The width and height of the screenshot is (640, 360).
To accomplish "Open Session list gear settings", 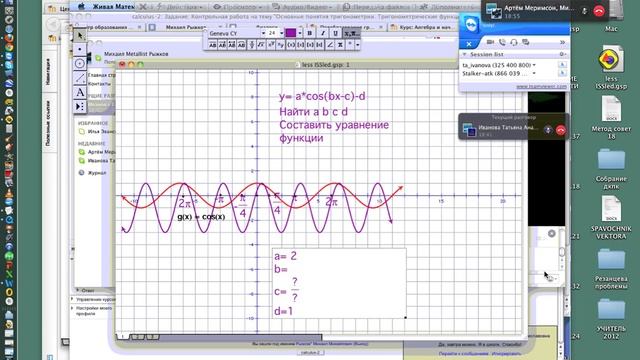I will (562, 54).
